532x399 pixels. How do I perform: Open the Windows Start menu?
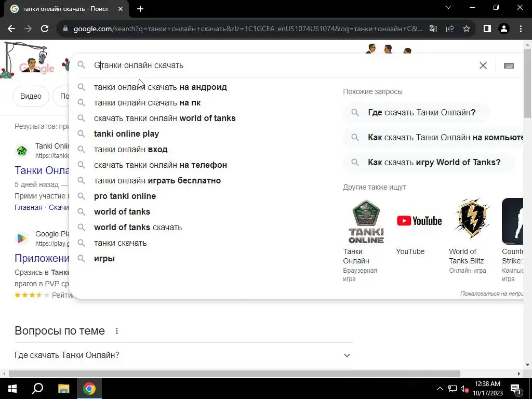tap(12, 389)
